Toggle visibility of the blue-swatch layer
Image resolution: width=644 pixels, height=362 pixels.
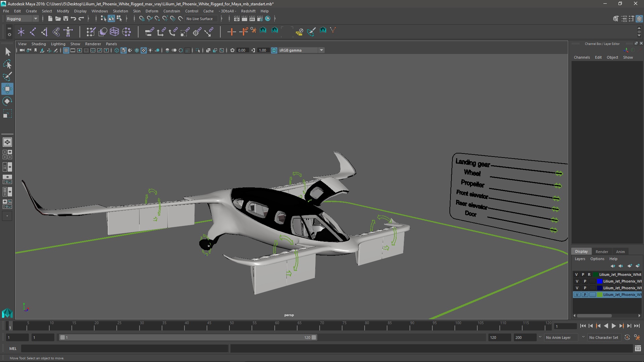pyautogui.click(x=577, y=281)
